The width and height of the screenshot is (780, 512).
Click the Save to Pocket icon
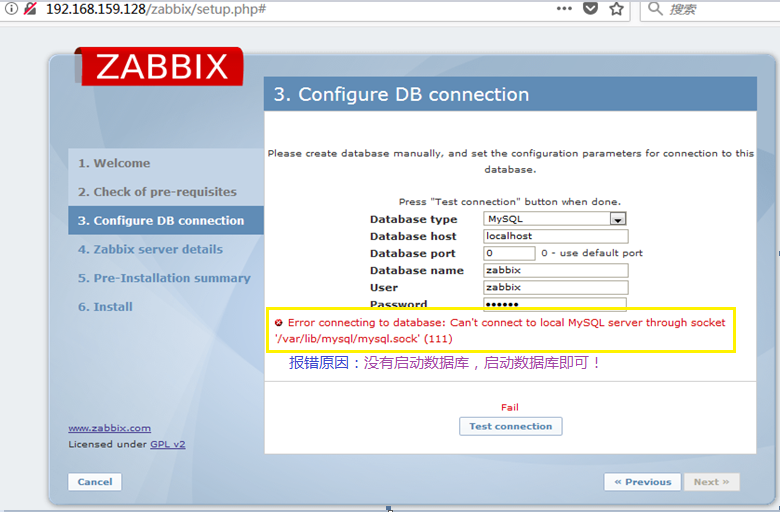pos(591,9)
